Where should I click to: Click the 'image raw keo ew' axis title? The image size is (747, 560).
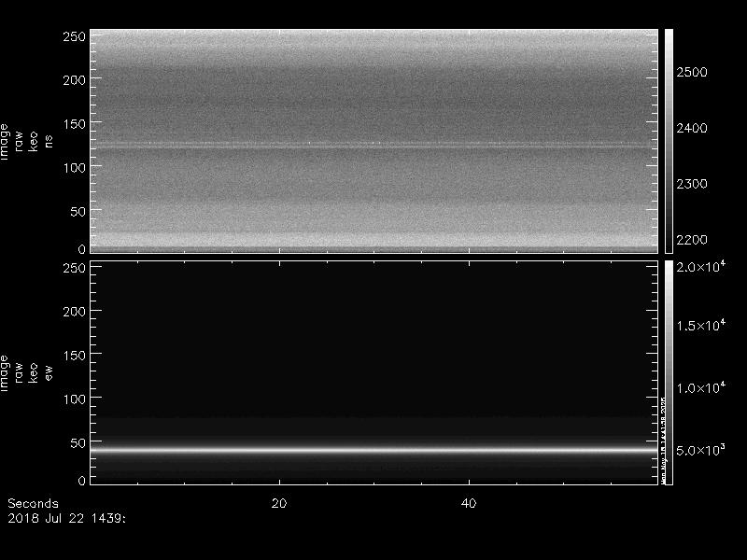pos(26,373)
